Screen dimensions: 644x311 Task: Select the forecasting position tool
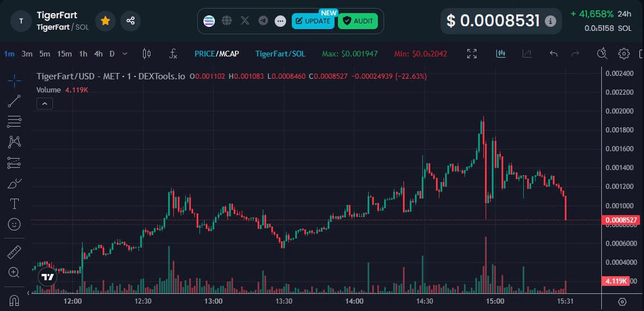[x=14, y=163]
